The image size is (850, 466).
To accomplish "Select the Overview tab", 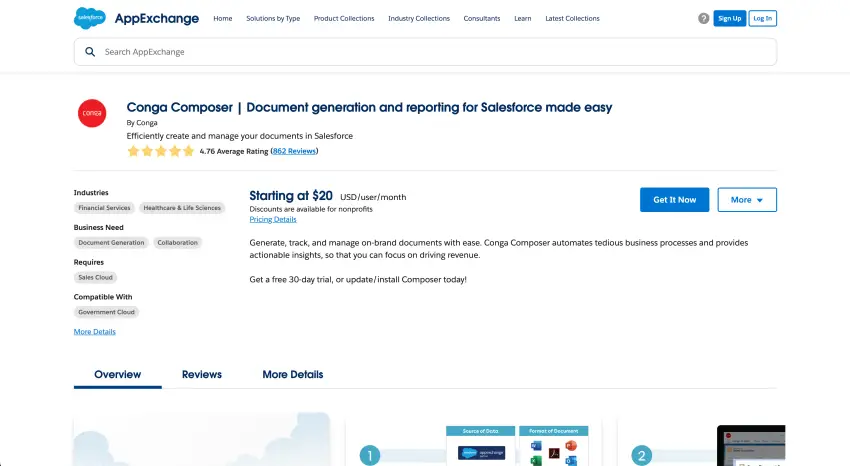I will pos(117,374).
